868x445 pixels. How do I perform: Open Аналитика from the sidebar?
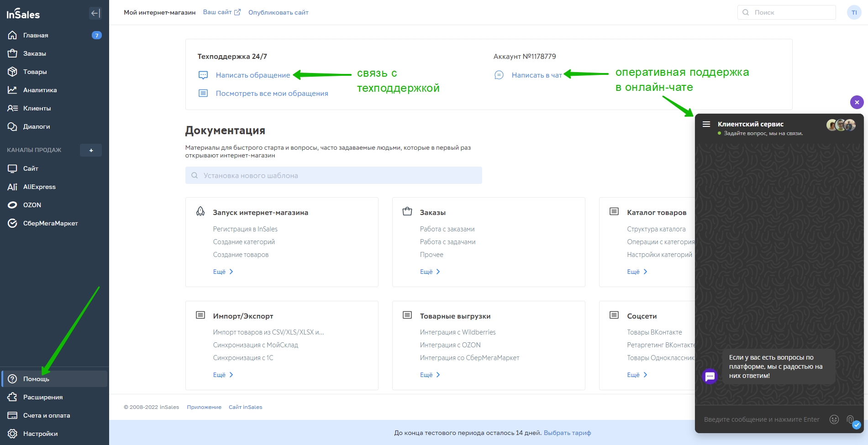[x=54, y=90]
